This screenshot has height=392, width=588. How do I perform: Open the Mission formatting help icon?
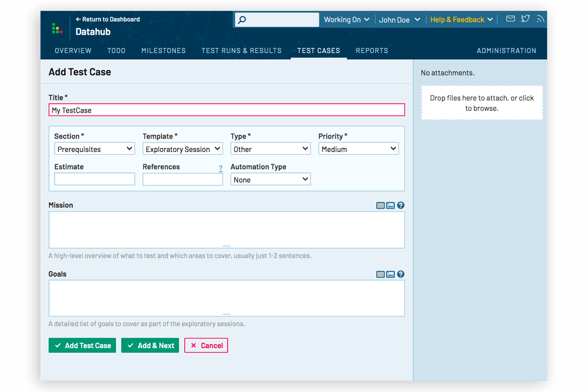point(400,205)
